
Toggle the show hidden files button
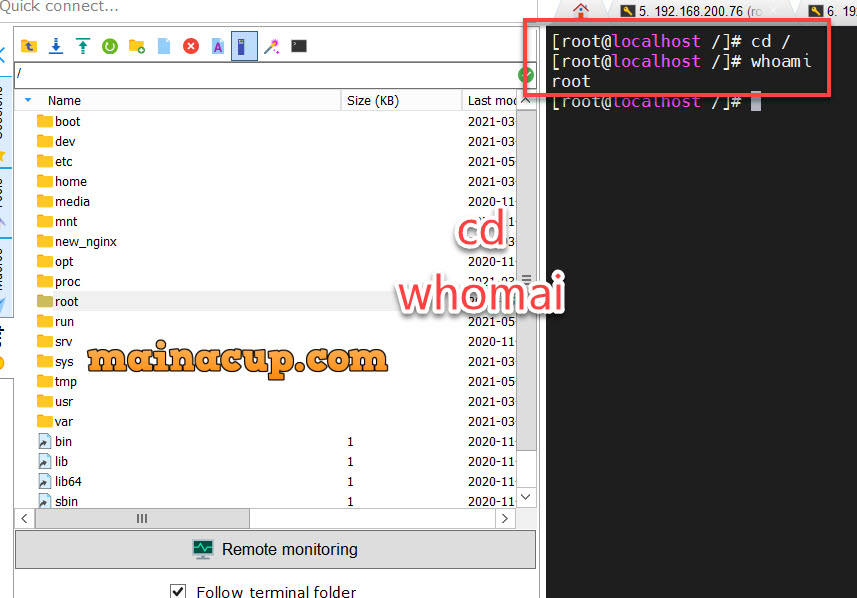[244, 46]
